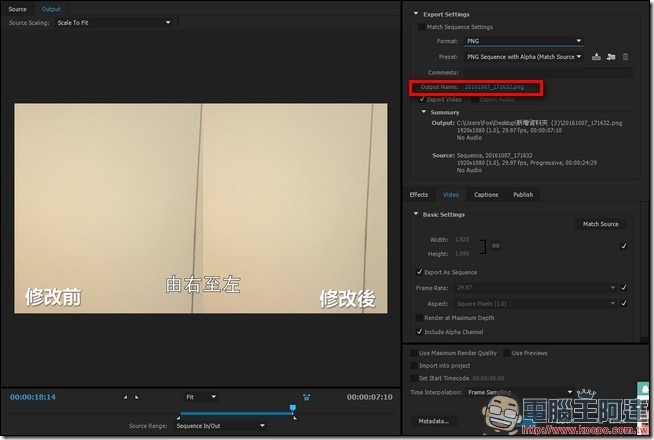
Task: Click the Width value 1,920
Action: 462,239
